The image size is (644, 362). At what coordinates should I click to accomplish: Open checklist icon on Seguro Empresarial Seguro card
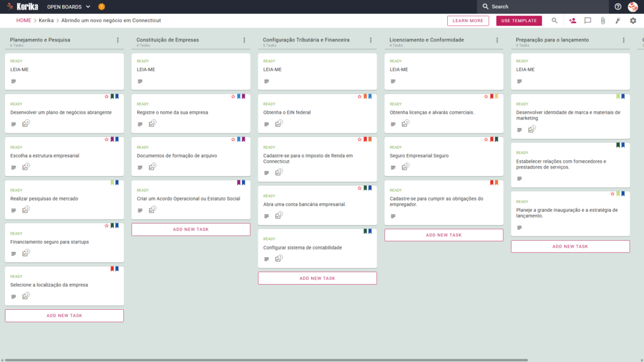click(406, 167)
